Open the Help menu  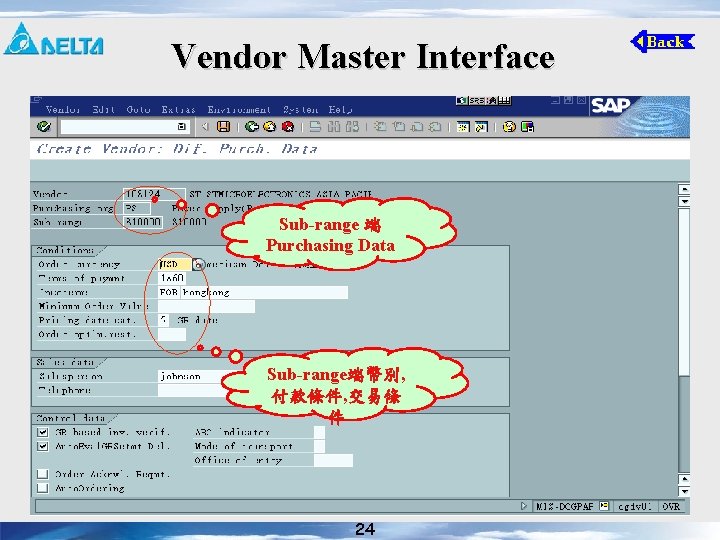coord(340,109)
